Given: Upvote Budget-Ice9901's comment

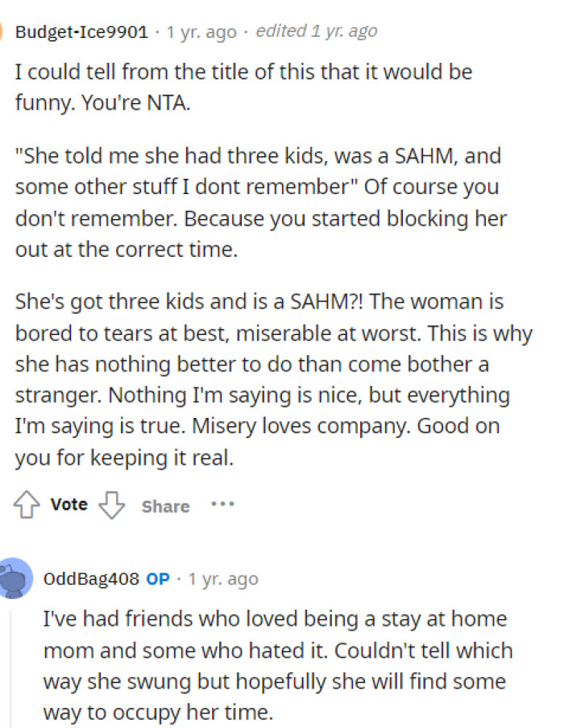Looking at the screenshot, I should tap(27, 504).
